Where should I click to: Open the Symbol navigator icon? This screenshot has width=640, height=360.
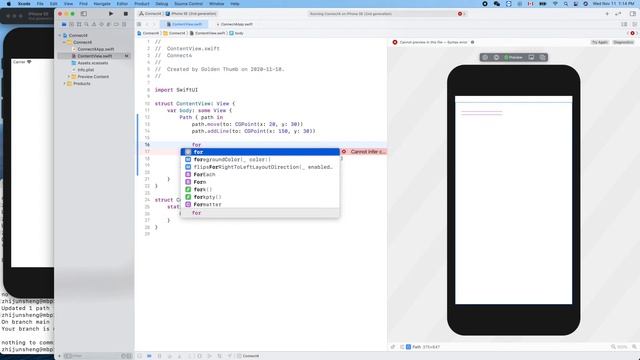tap(79, 24)
